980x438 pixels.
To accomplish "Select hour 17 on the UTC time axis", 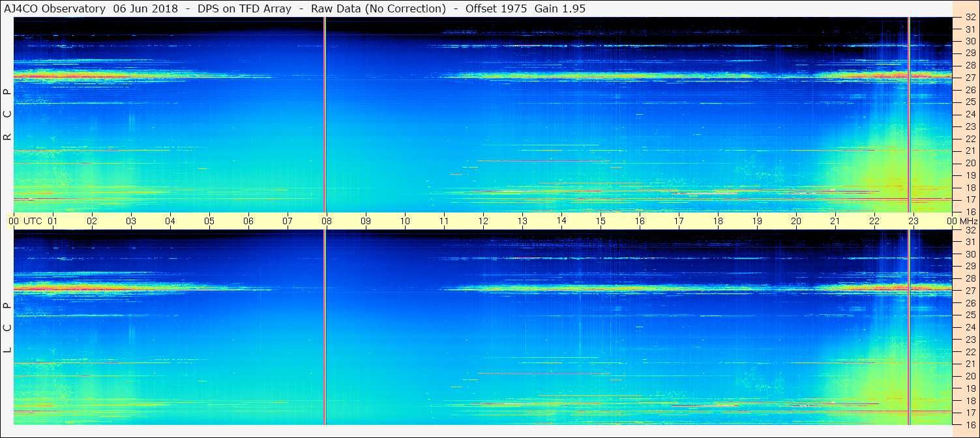I will [679, 221].
